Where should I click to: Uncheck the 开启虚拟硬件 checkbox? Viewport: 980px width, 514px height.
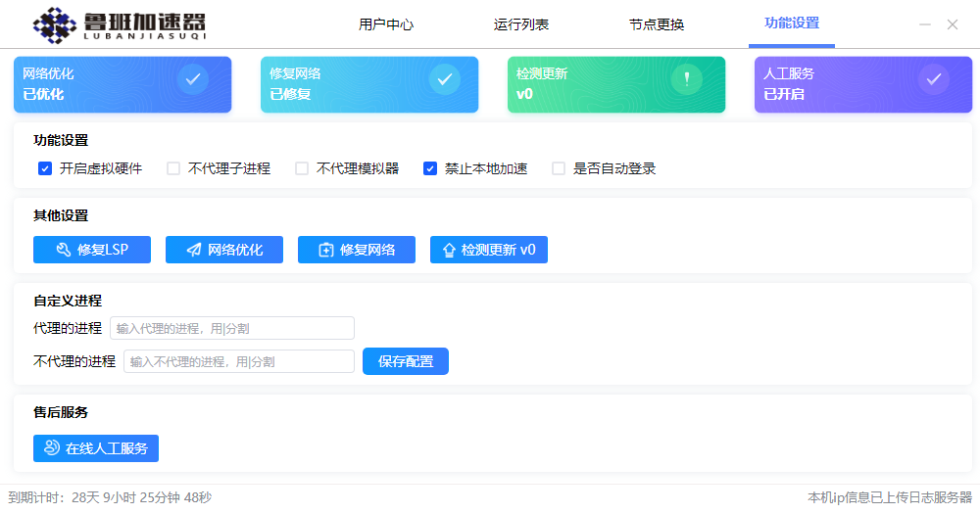click(x=45, y=168)
